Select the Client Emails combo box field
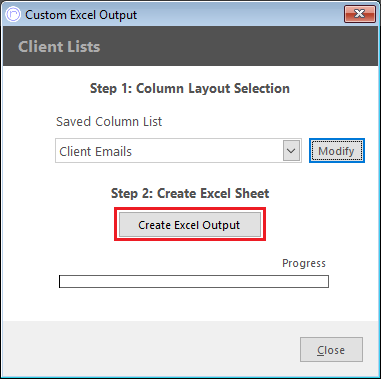 click(178, 151)
